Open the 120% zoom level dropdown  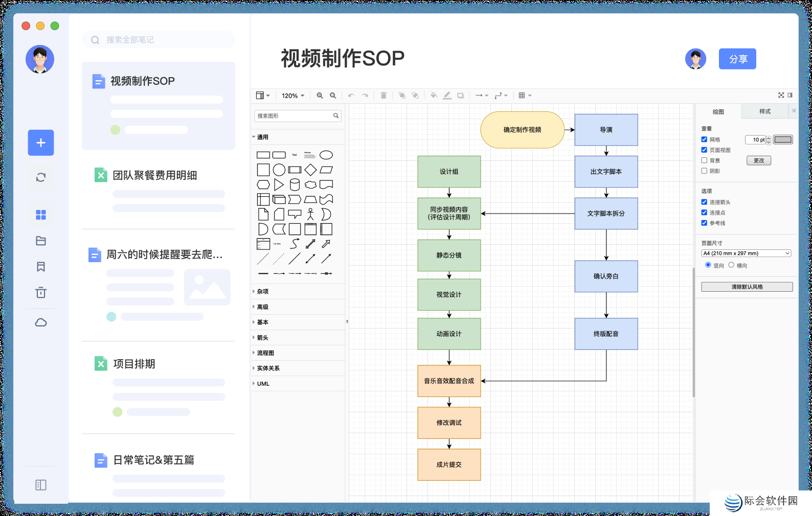tap(293, 96)
